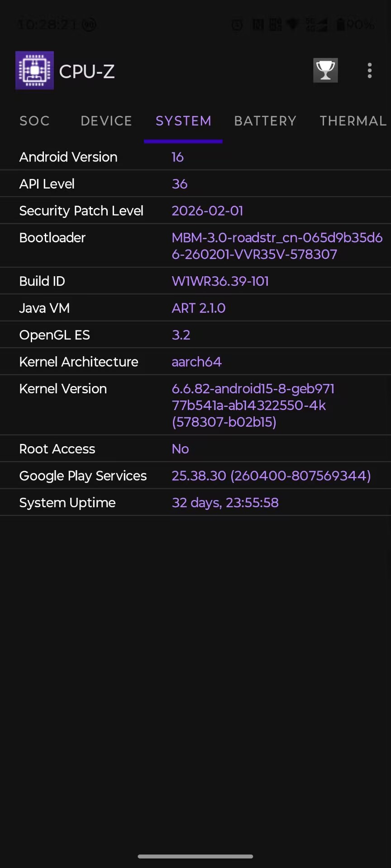Viewport: 391px width, 868px height.
Task: Tap API Level value 36
Action: tap(180, 184)
